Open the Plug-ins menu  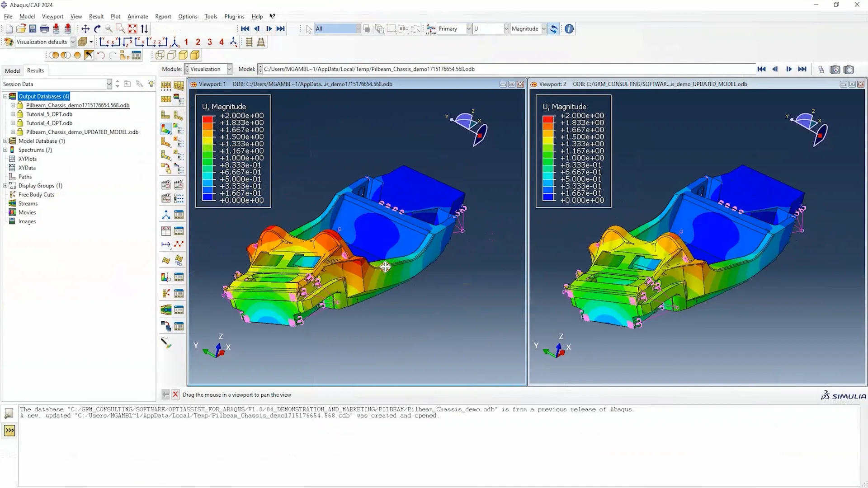234,16
